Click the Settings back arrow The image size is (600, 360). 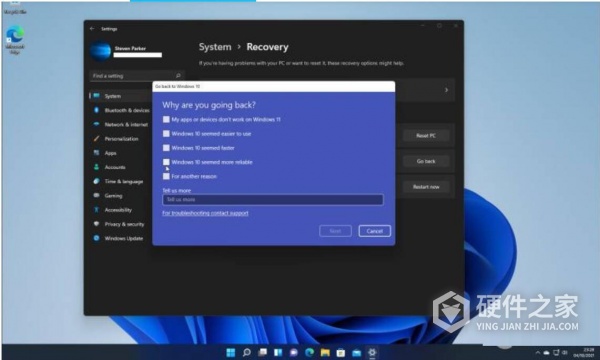click(x=92, y=29)
